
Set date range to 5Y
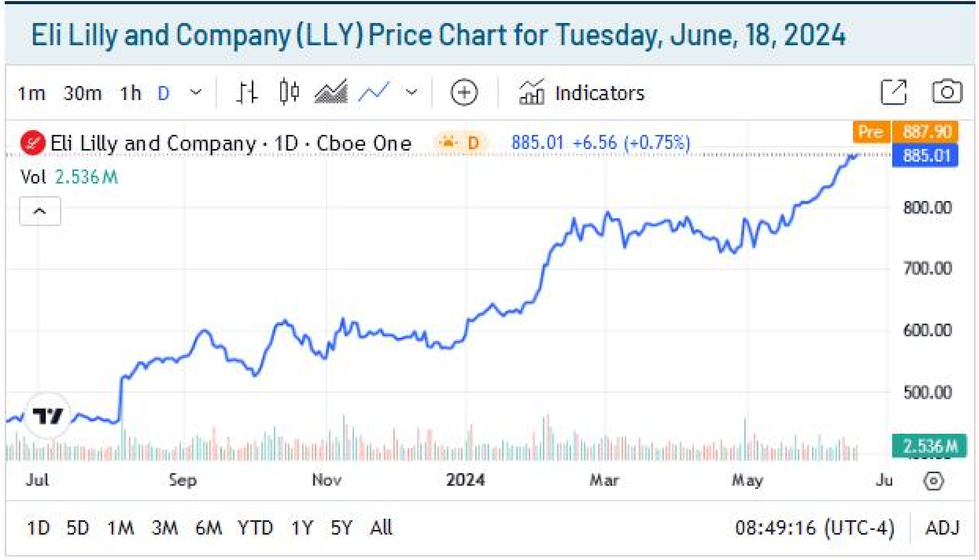click(x=341, y=528)
